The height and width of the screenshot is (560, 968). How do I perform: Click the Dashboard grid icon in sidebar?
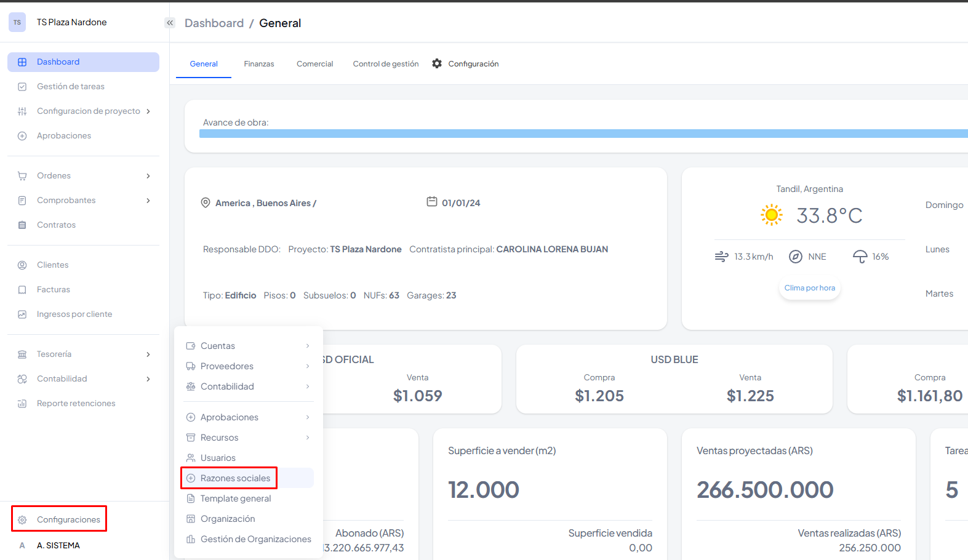pos(22,62)
